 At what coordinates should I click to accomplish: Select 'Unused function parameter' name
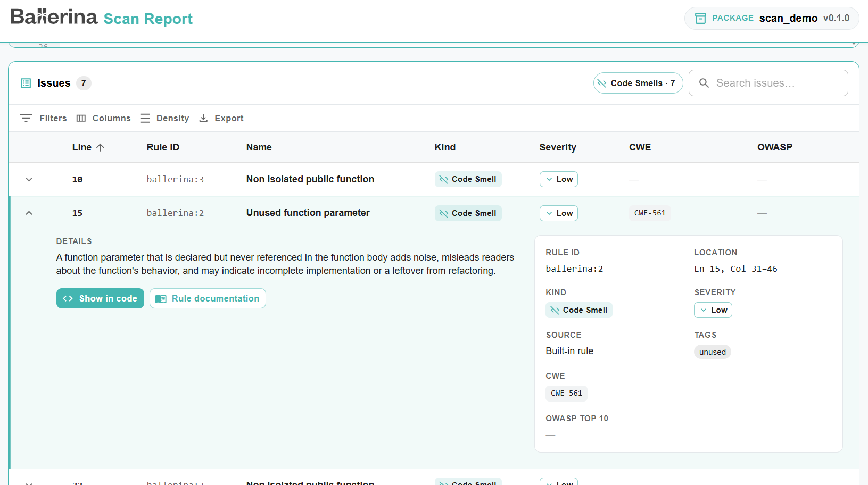pos(308,213)
